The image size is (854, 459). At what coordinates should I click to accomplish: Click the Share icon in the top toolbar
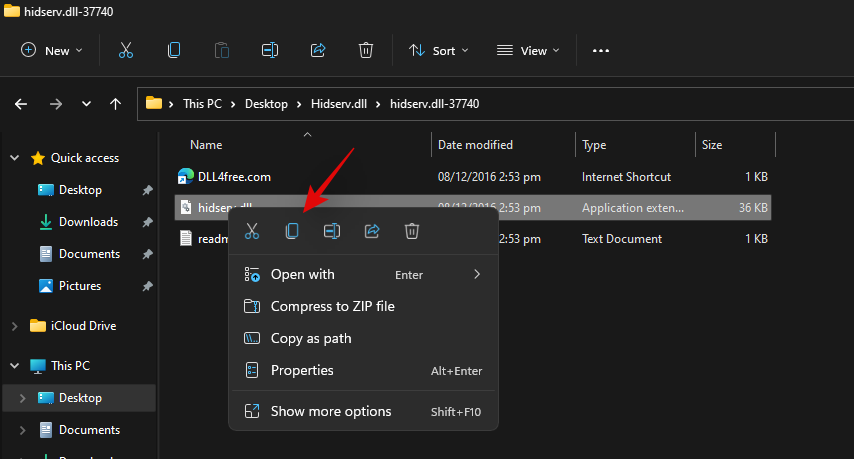coord(318,50)
